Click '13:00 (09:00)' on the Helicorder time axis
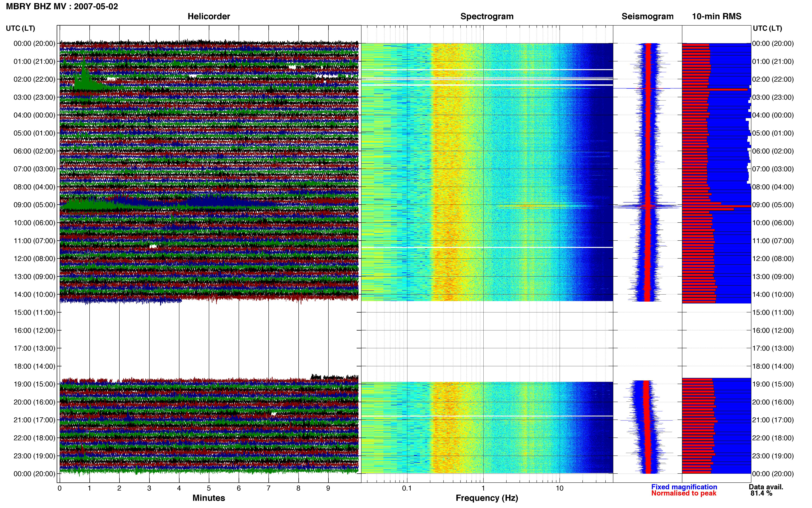Image resolution: width=812 pixels, height=508 pixels. pos(34,277)
